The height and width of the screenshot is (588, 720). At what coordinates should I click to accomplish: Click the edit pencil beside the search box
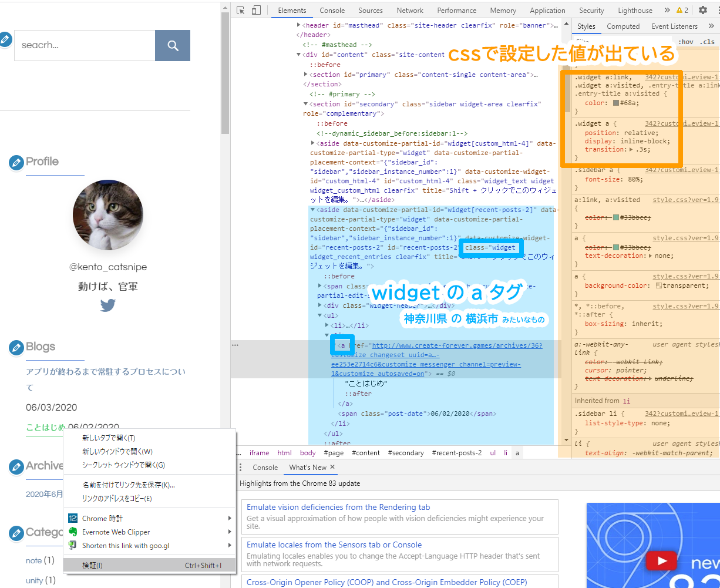click(5, 39)
